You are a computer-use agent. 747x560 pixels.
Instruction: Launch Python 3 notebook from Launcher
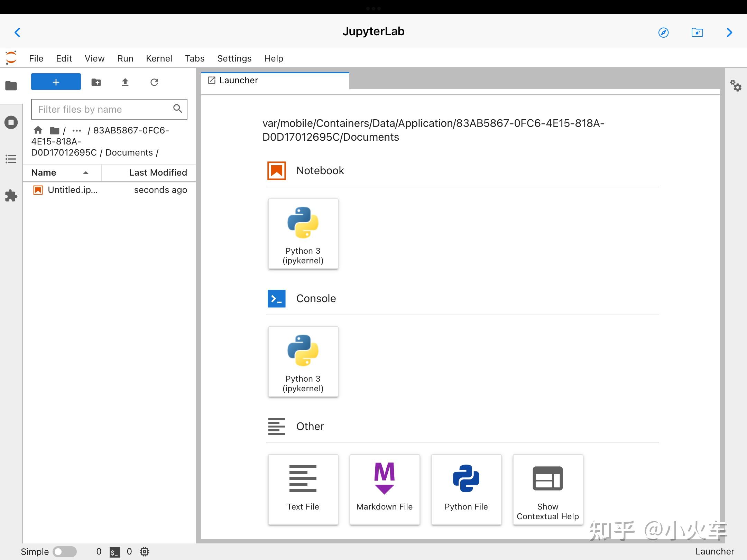[x=303, y=234]
